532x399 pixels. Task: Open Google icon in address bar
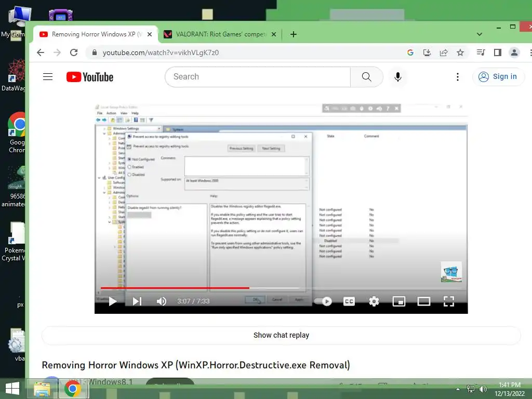pyautogui.click(x=410, y=52)
